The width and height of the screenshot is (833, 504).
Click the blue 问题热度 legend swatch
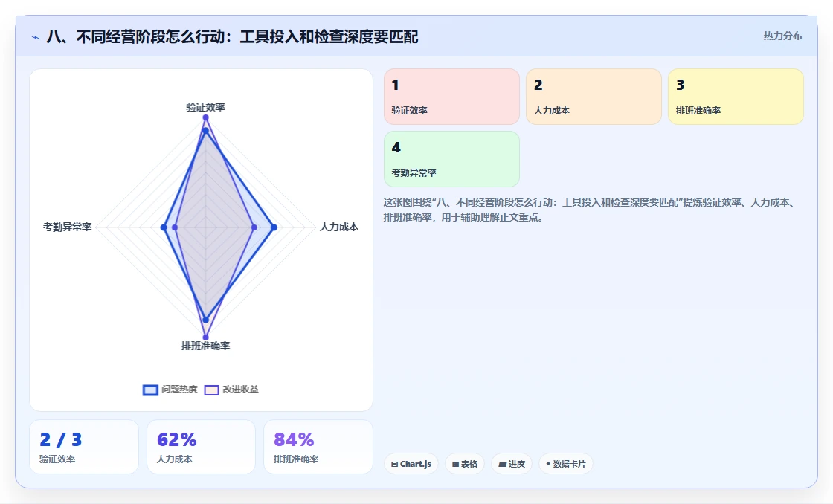(x=150, y=390)
